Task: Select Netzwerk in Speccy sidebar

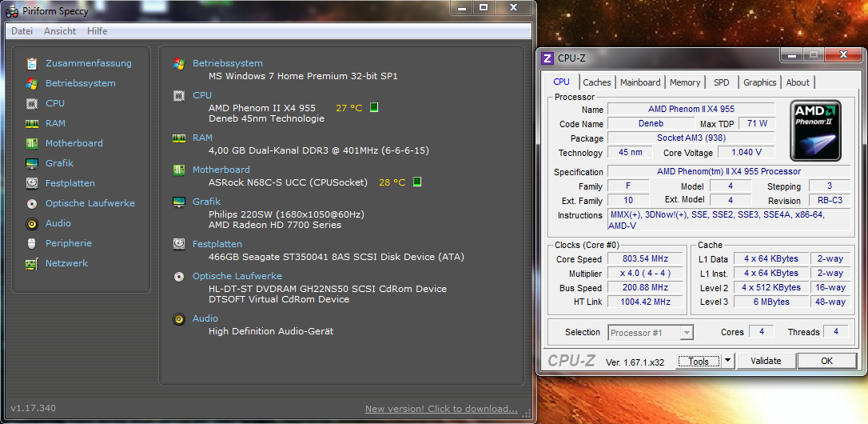Action: (67, 263)
